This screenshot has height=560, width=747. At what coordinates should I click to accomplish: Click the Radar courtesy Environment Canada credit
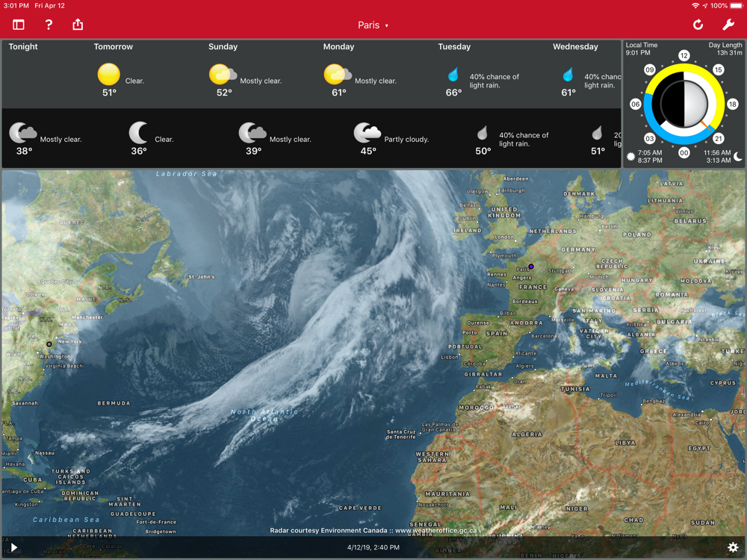click(373, 530)
